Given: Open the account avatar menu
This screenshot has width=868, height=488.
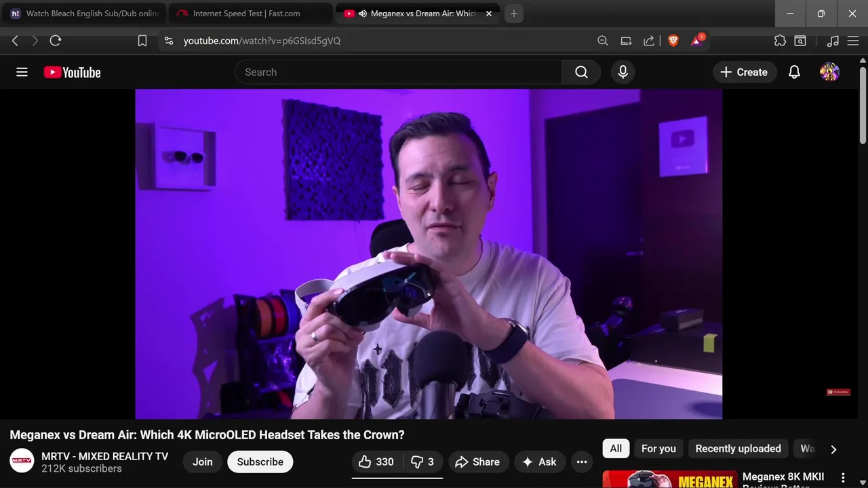Looking at the screenshot, I should click(829, 72).
